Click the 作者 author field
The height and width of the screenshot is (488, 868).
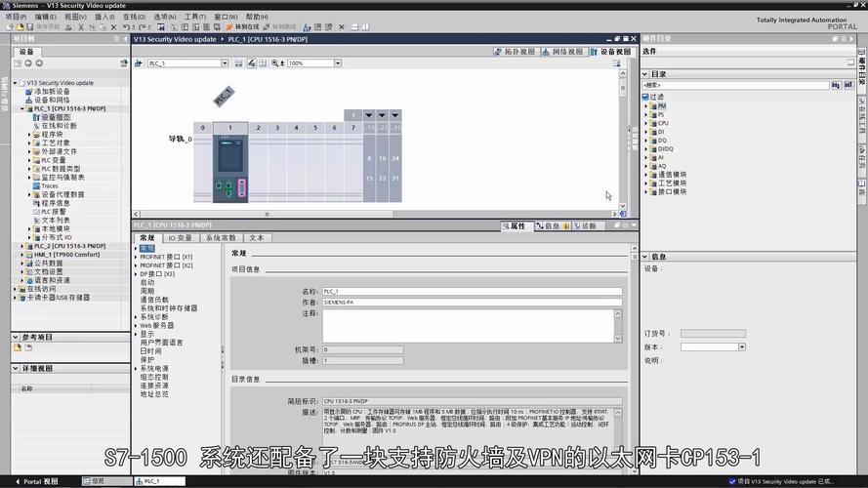[473, 303]
